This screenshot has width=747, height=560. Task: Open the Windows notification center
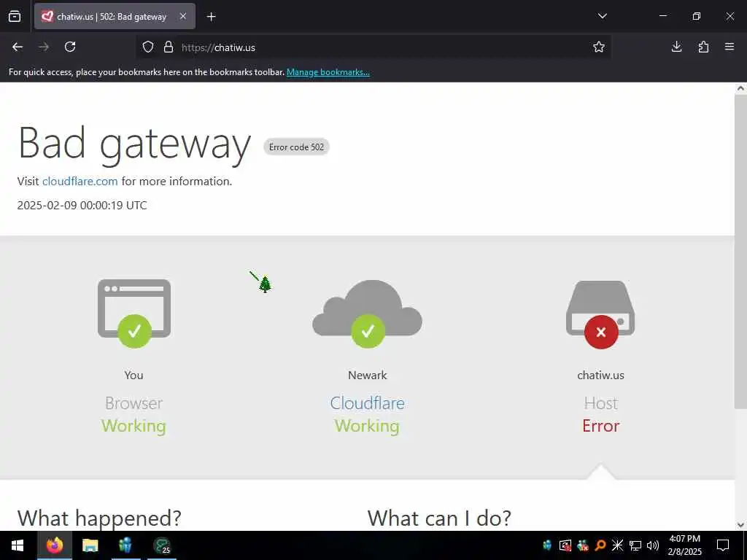click(x=723, y=545)
